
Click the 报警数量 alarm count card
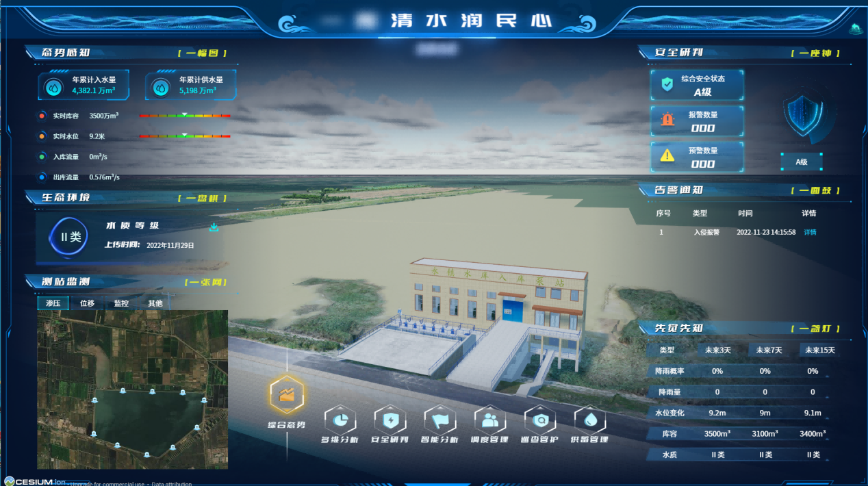point(697,120)
